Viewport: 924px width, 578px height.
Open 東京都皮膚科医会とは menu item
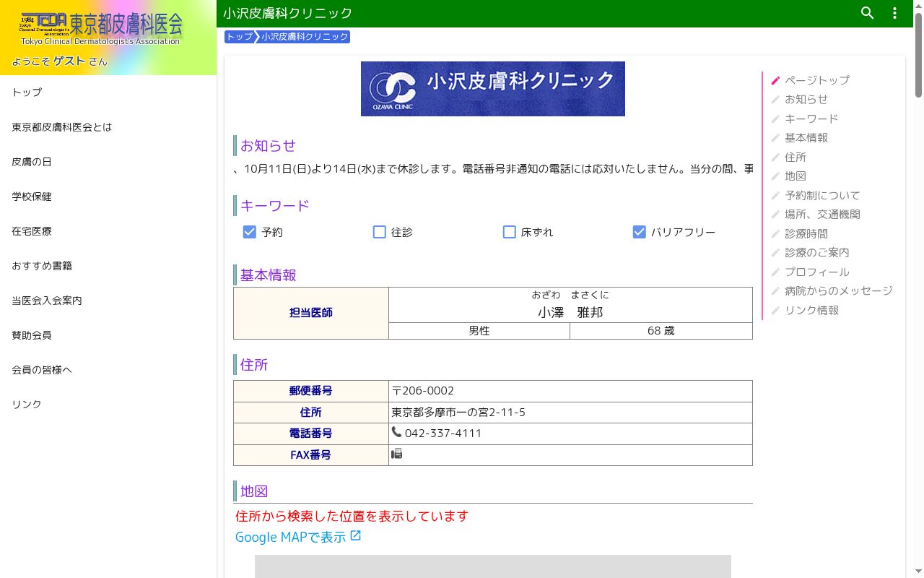[x=108, y=127]
